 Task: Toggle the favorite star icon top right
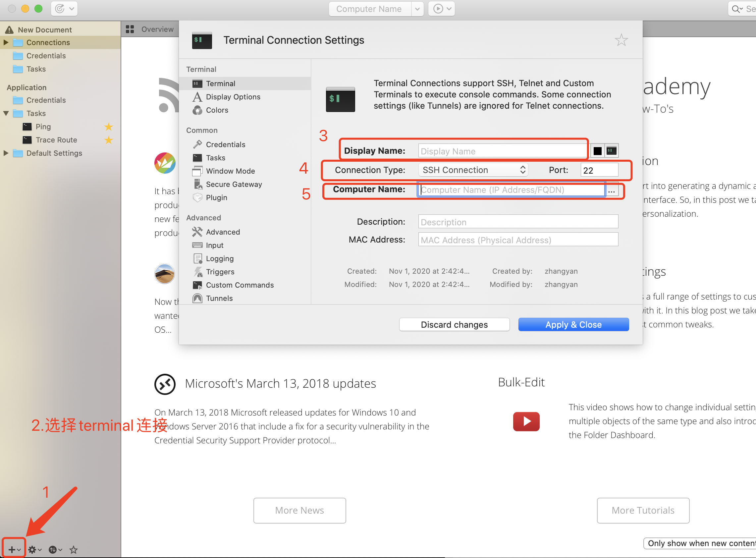tap(621, 40)
